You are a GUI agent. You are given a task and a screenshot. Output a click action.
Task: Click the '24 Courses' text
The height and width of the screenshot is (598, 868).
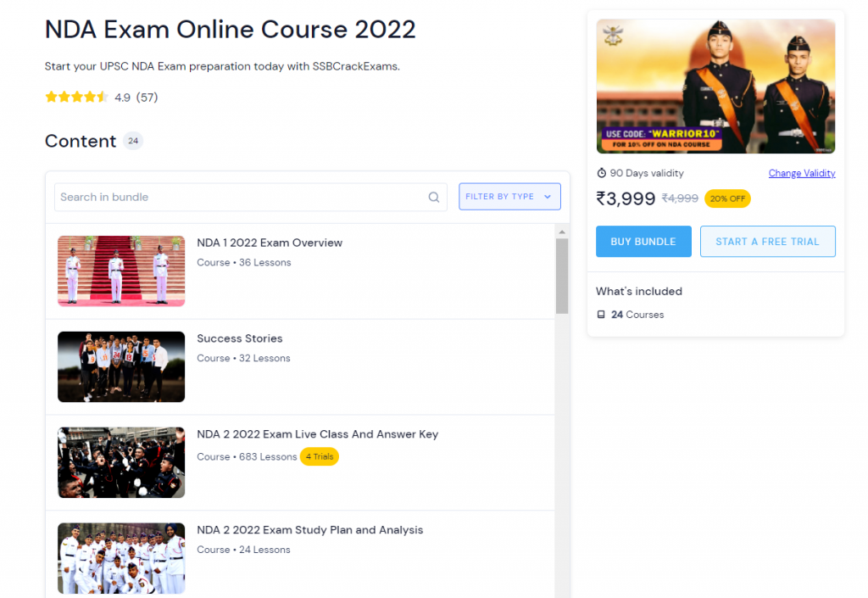coord(637,315)
